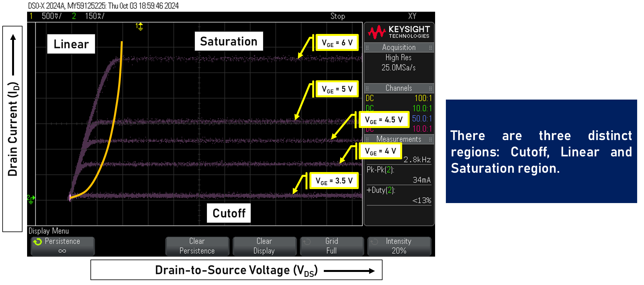Toggle Grid Full display mode
Image resolution: width=644 pixels, height=285 pixels.
click(x=332, y=246)
